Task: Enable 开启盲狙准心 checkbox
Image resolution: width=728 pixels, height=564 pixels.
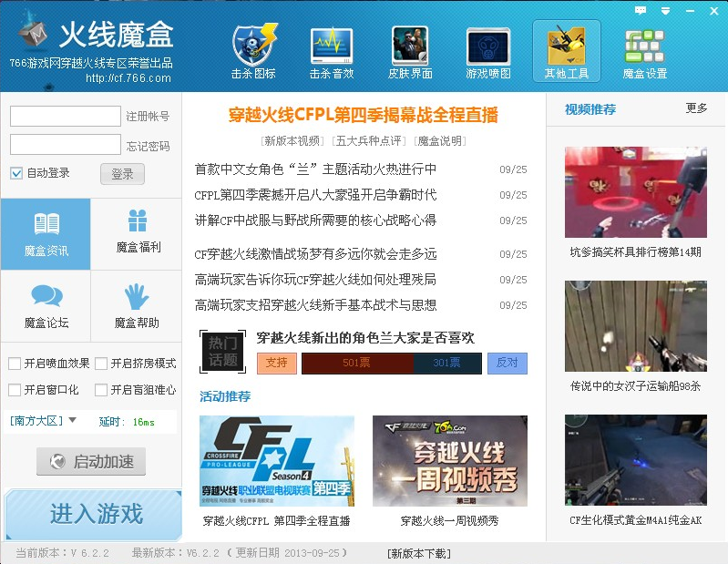Action: point(101,389)
